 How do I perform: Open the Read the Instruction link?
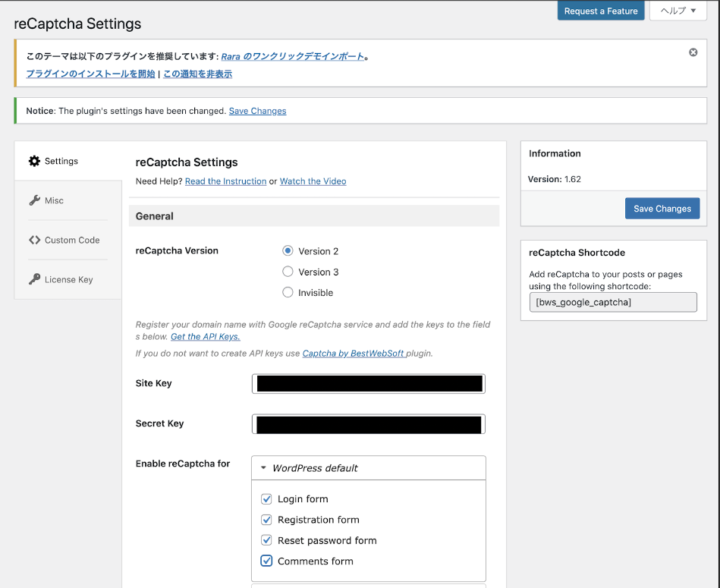225,181
